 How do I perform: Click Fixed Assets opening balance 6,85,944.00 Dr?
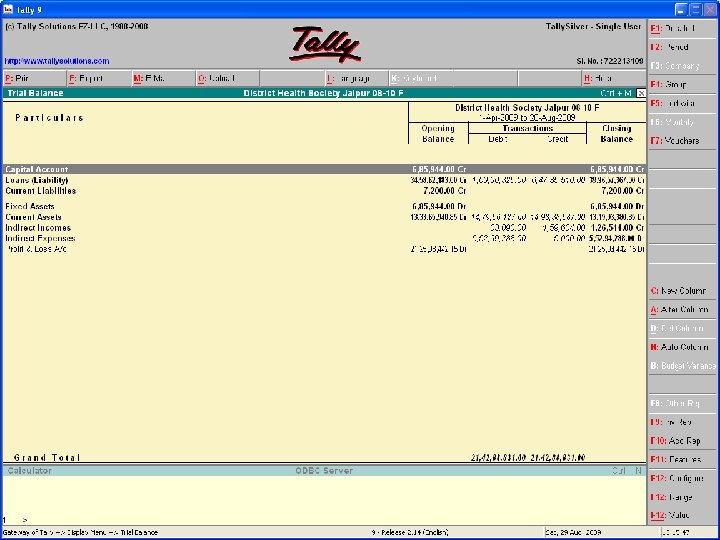coord(439,207)
